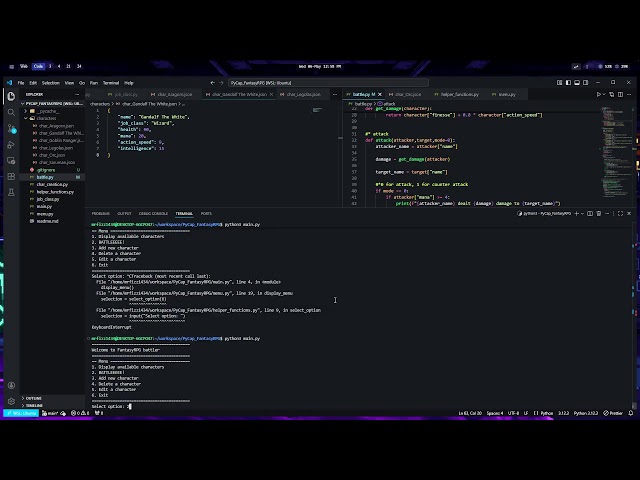Click the VS Code logo icon

point(9,82)
